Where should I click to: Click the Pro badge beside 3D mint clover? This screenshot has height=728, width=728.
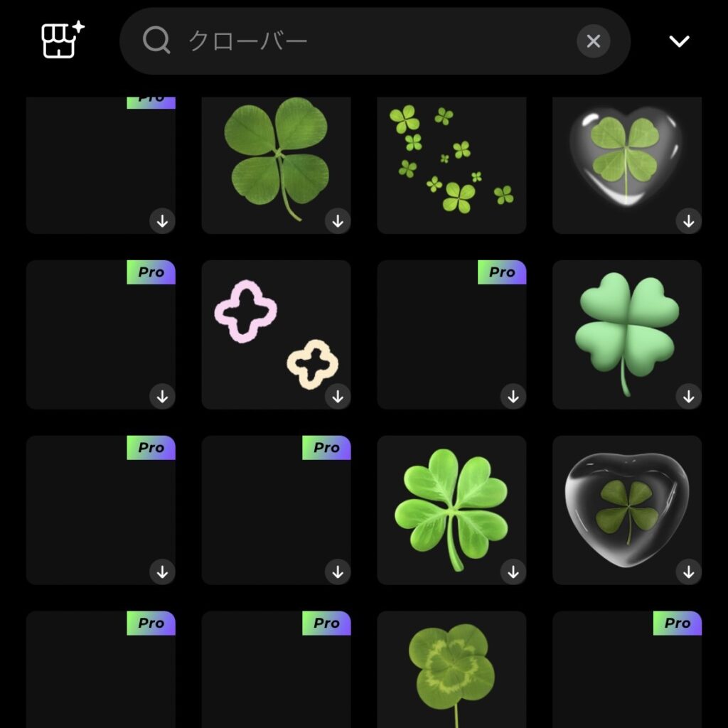pyautogui.click(x=502, y=272)
